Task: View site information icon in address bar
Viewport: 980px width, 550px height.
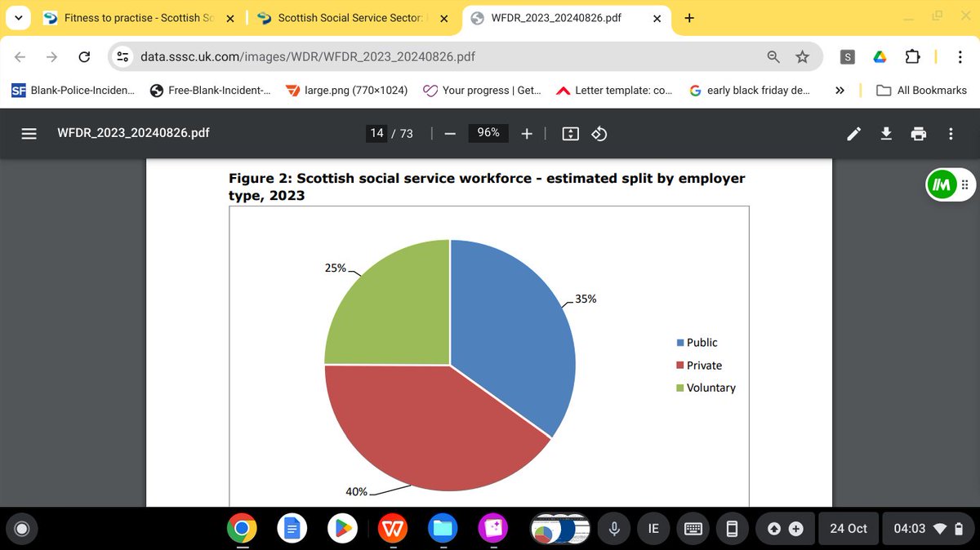Action: [x=123, y=57]
